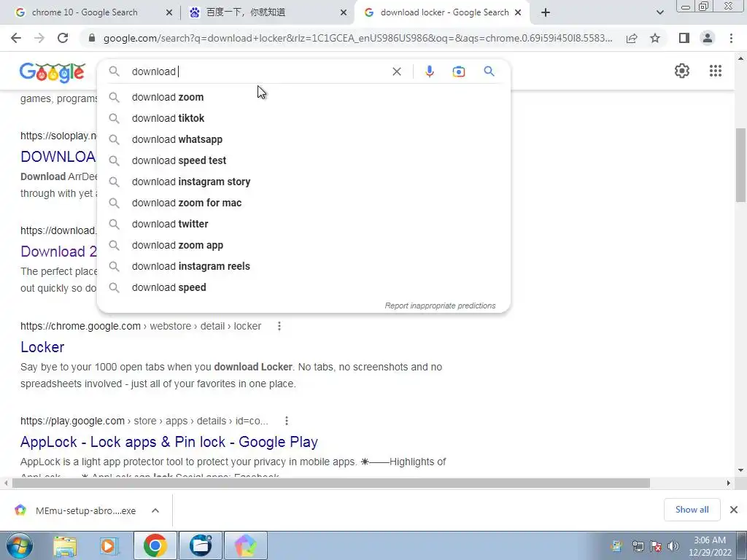Click the horizontal scrollbar thumb
The image size is (747, 560).
pos(330,483)
